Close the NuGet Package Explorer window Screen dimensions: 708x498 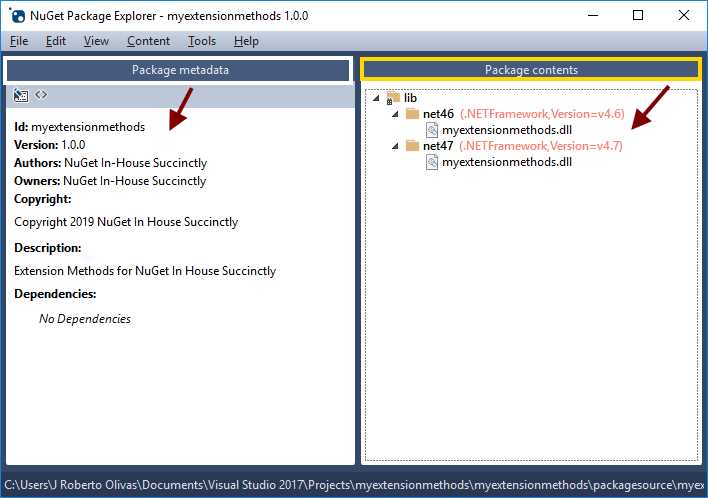point(684,15)
